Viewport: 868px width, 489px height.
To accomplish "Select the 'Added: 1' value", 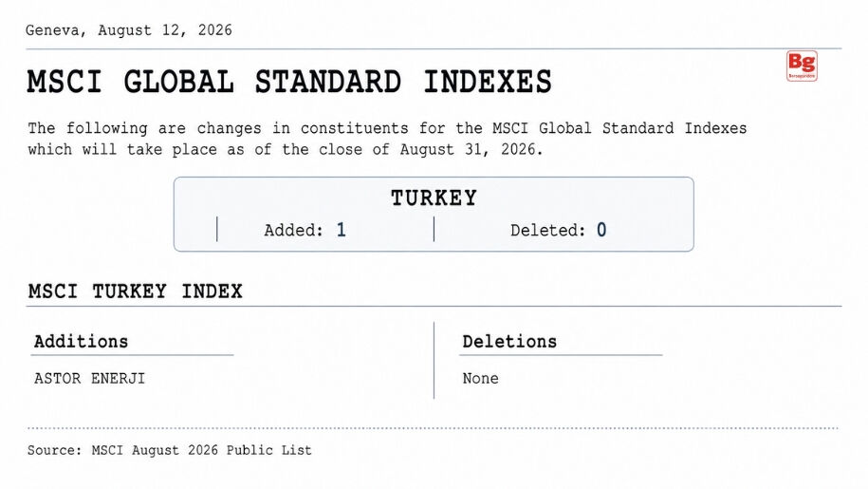I will [305, 230].
